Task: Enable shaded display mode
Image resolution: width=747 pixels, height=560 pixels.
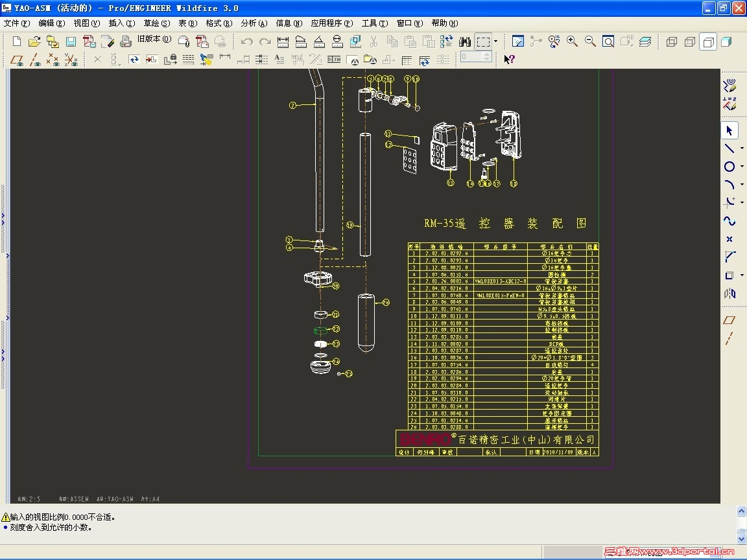Action: click(726, 41)
